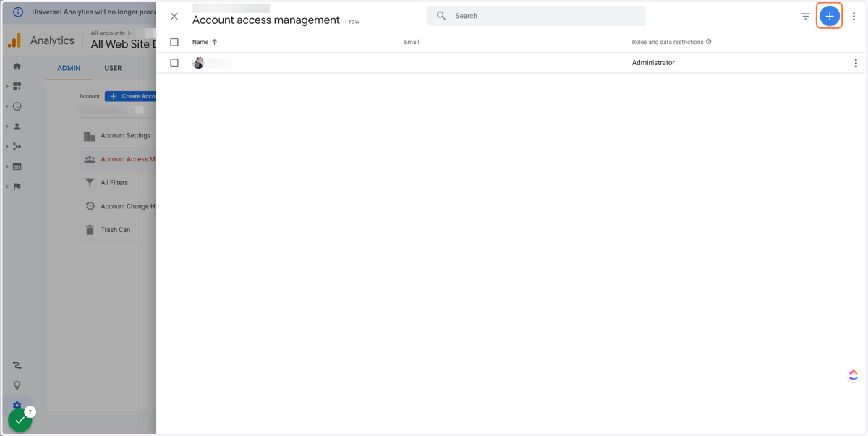Click the Account Settings building icon
868x436 pixels.
(x=90, y=136)
